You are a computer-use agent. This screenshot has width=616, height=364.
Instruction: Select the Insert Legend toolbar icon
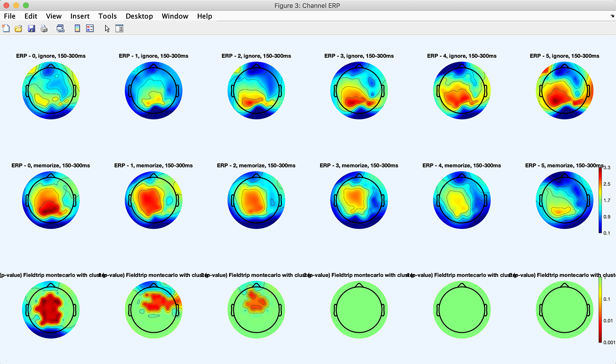(90, 28)
